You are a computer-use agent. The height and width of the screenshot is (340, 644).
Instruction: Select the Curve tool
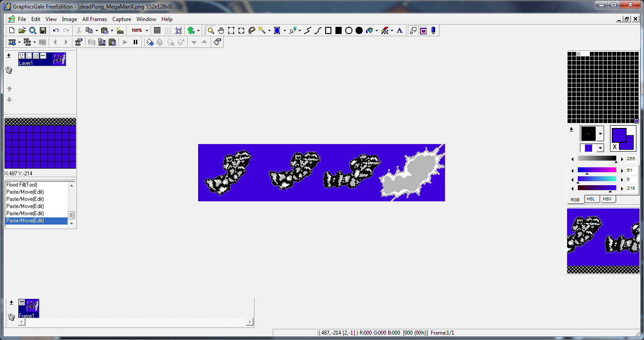pos(318,30)
